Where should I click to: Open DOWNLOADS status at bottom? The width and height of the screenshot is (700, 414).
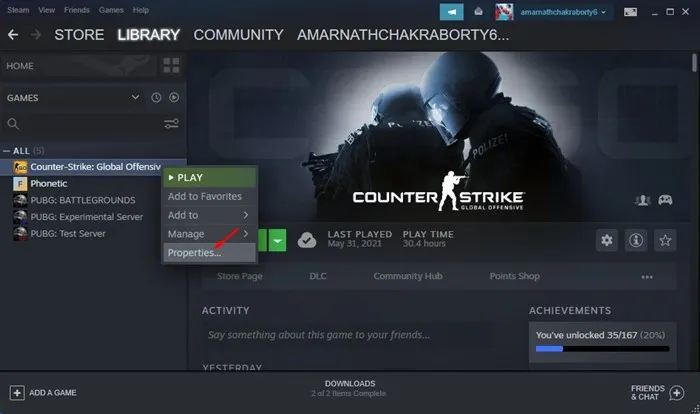pyautogui.click(x=350, y=389)
